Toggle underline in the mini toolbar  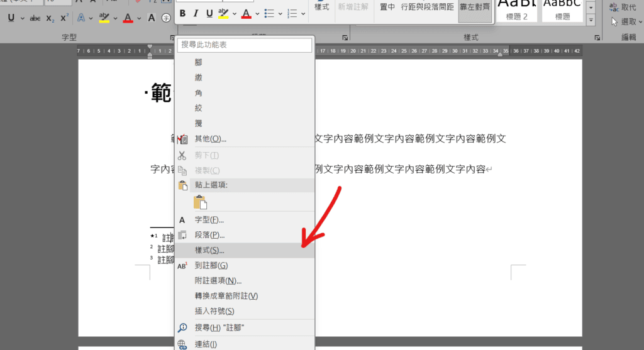point(209,14)
